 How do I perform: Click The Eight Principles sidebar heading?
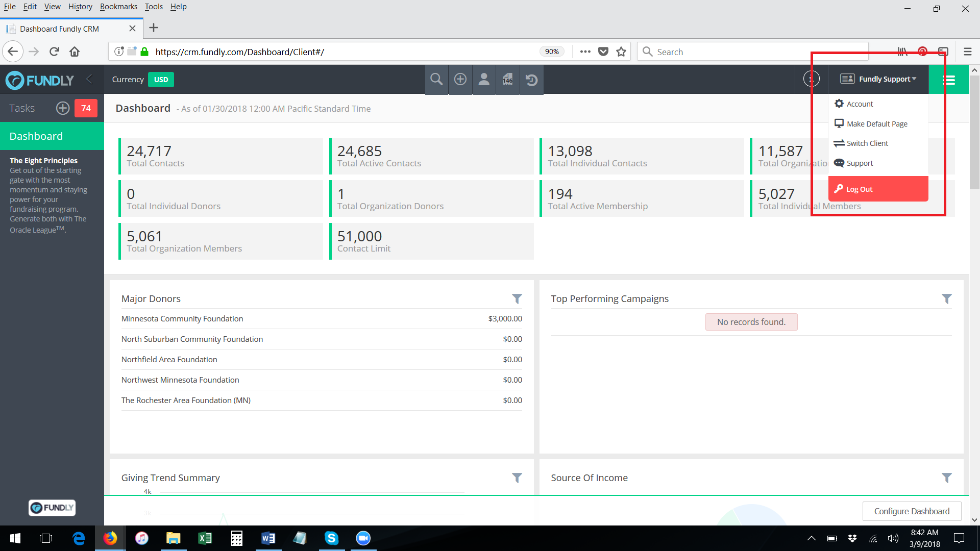(44, 161)
